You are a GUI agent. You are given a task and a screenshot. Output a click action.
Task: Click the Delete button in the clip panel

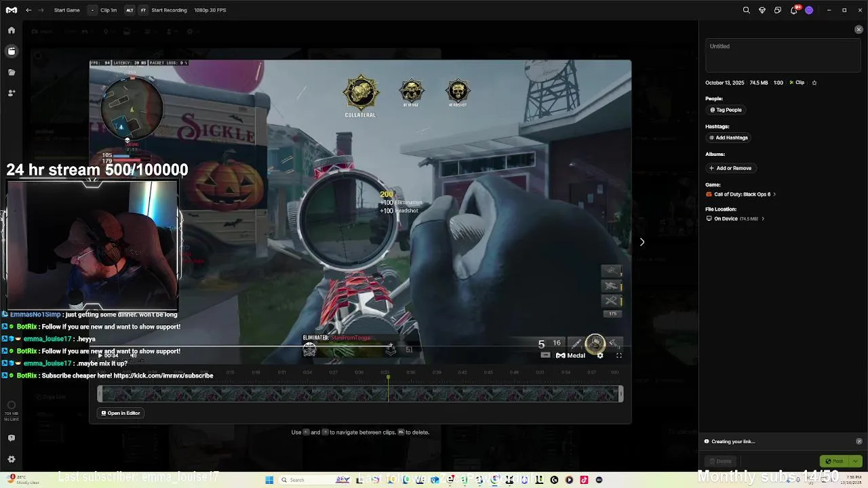(x=720, y=461)
